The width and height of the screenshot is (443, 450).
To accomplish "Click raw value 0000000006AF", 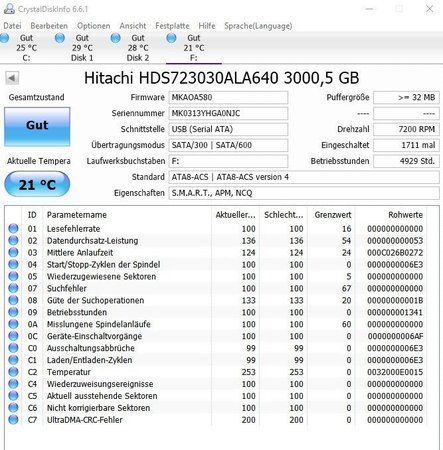I will [395, 336].
